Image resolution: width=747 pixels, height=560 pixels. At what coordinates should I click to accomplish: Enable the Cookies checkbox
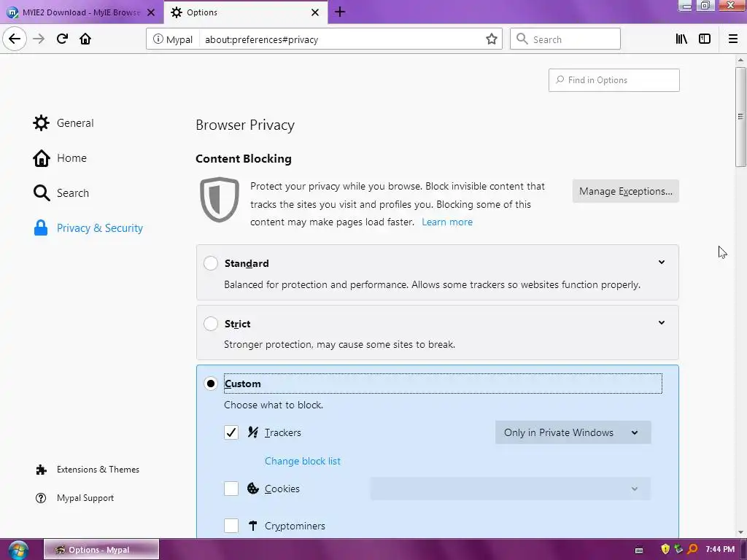tap(231, 489)
